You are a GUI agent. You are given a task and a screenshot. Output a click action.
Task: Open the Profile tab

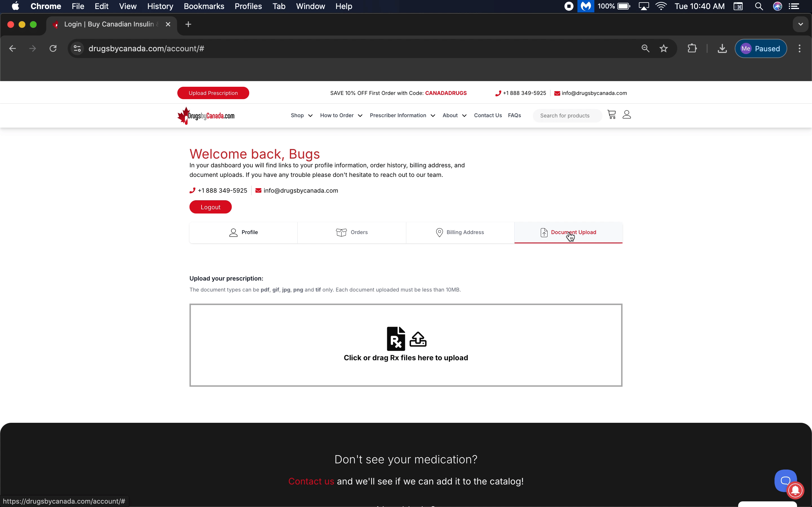[243, 232]
